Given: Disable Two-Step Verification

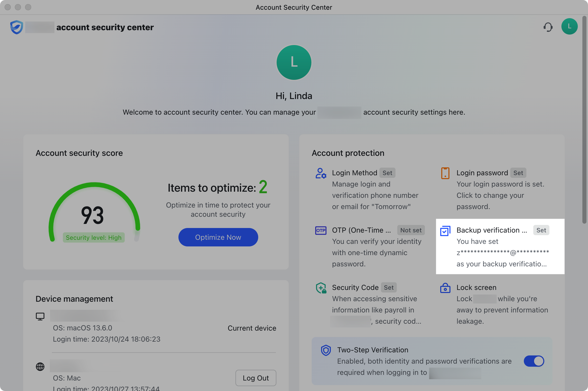Looking at the screenshot, I should click(534, 361).
